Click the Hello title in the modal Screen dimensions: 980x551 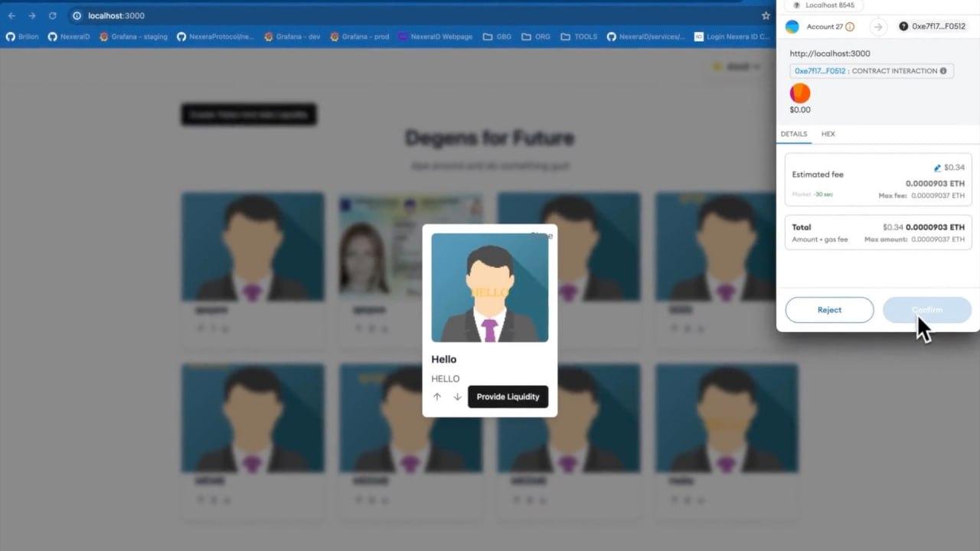click(x=443, y=359)
